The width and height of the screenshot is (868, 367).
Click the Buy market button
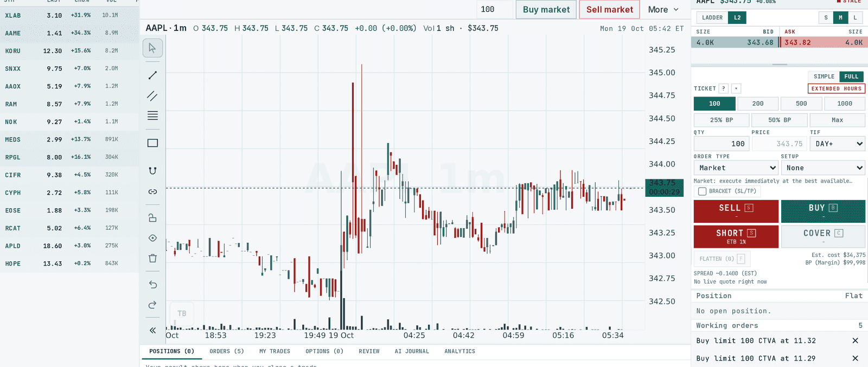click(546, 10)
